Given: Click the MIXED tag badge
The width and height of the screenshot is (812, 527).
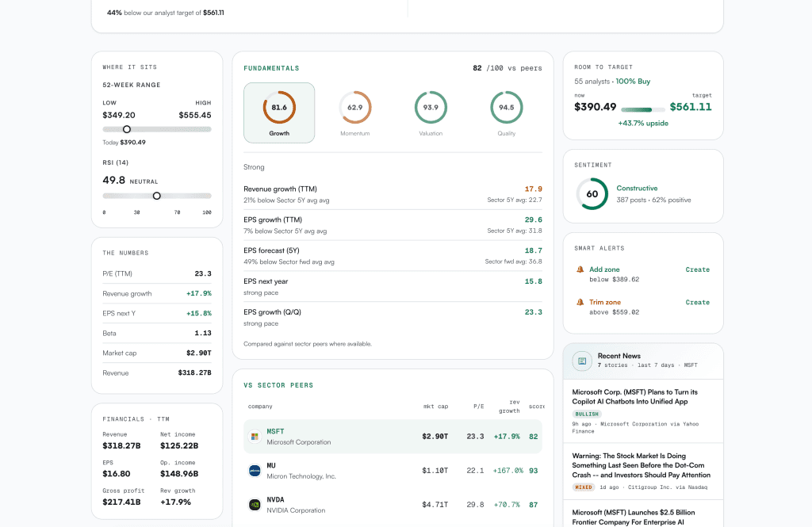Looking at the screenshot, I should pos(584,487).
